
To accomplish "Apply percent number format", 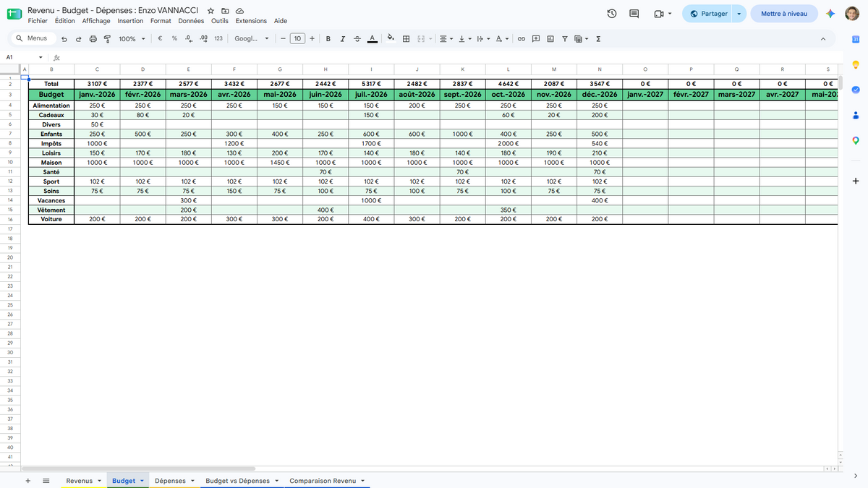I will click(x=174, y=39).
